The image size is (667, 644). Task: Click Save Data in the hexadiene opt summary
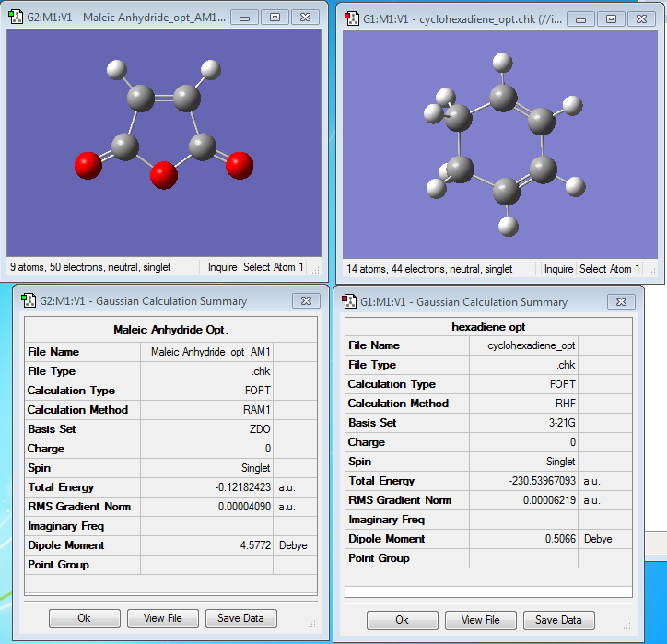[x=558, y=620]
